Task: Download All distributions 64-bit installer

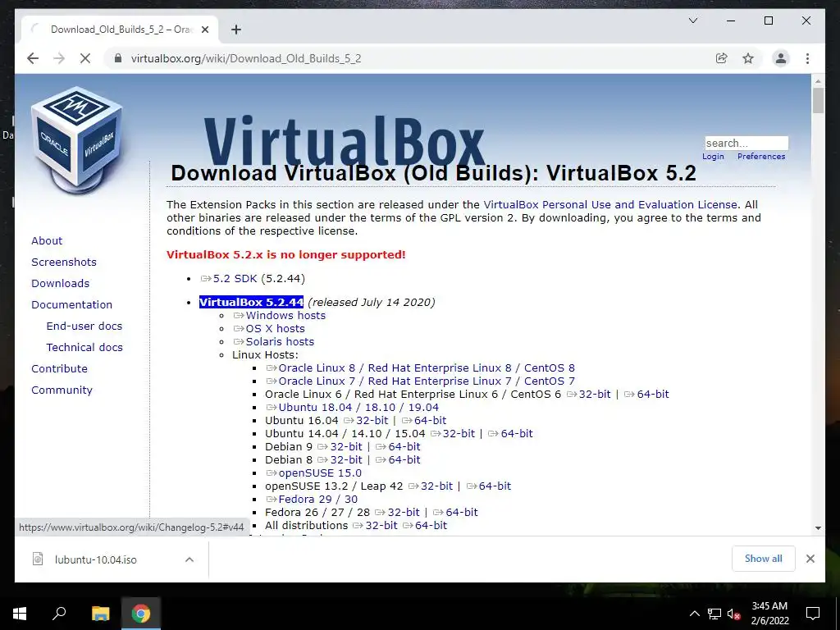Action: click(425, 526)
